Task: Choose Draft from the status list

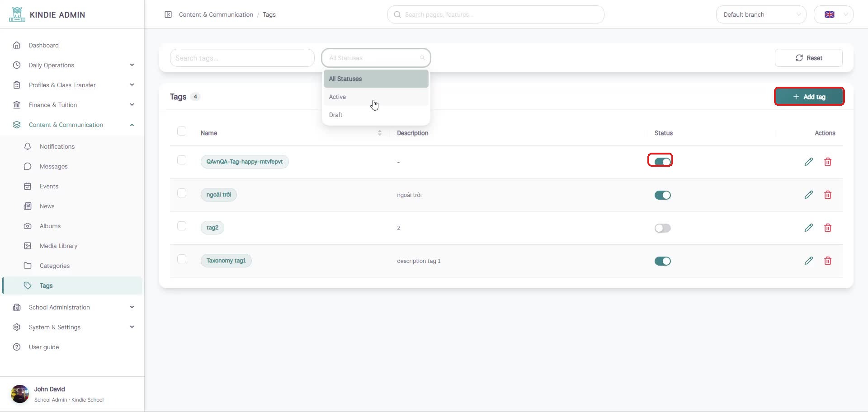Action: coord(376,115)
